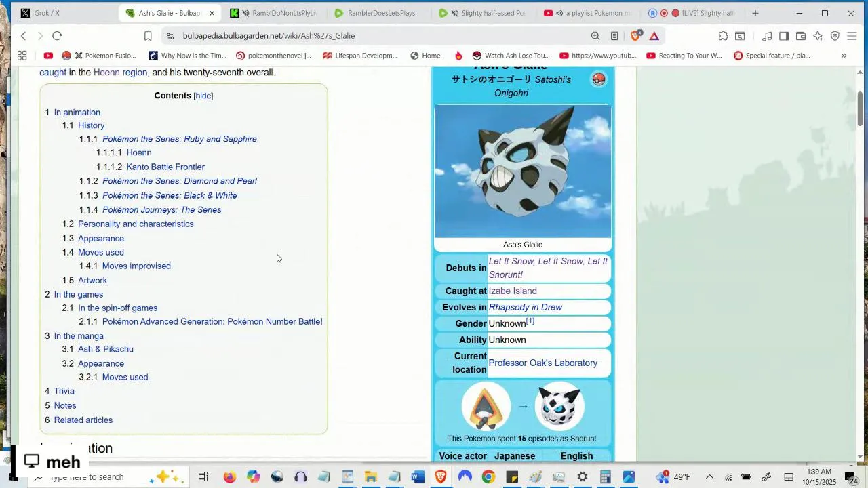
Task: Toggle the browser sidebar panel icon
Action: (784, 36)
